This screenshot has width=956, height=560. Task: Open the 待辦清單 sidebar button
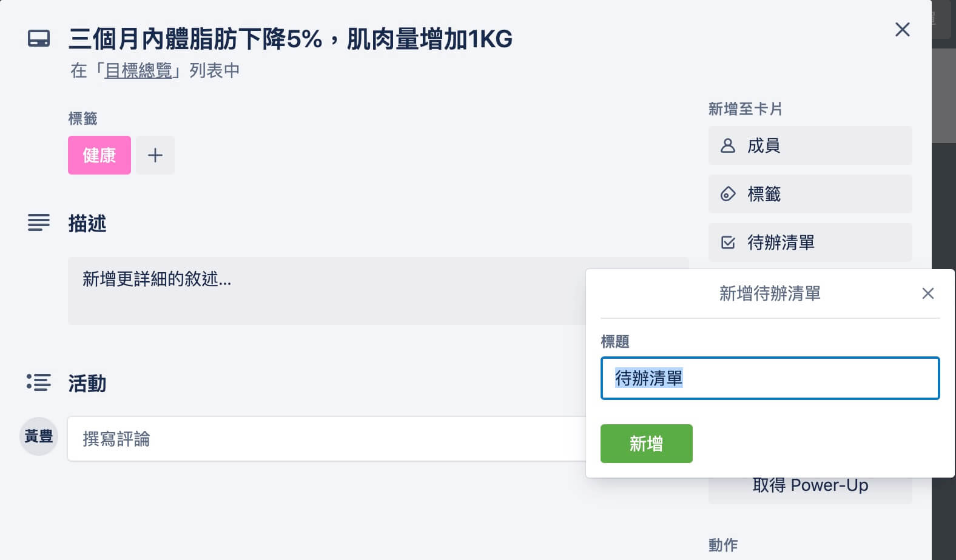coord(810,242)
